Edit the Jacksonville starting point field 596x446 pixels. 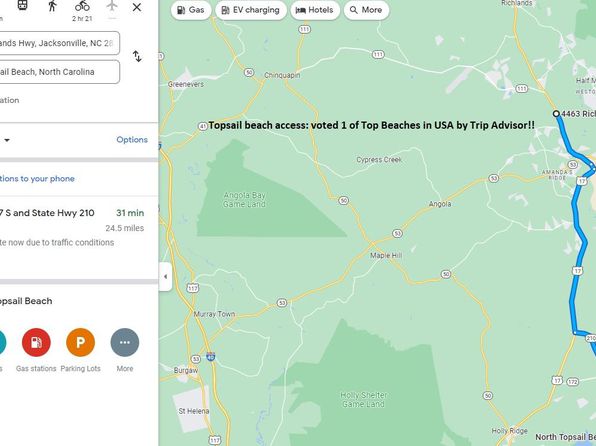[59, 43]
